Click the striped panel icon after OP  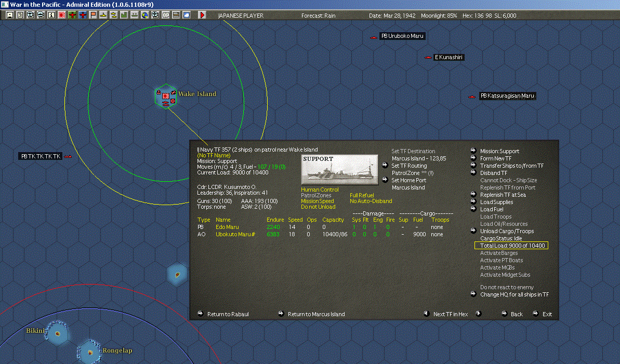pos(176,15)
